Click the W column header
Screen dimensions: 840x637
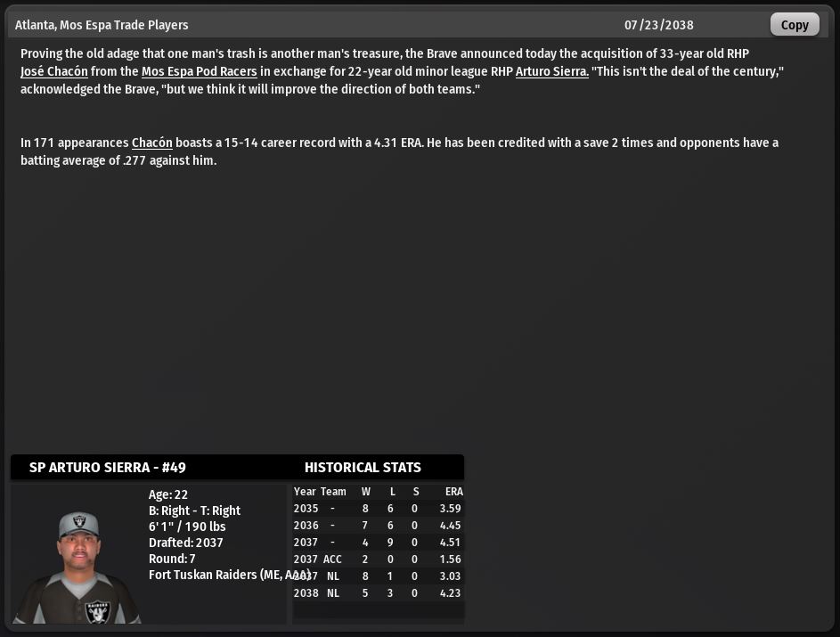pos(366,492)
